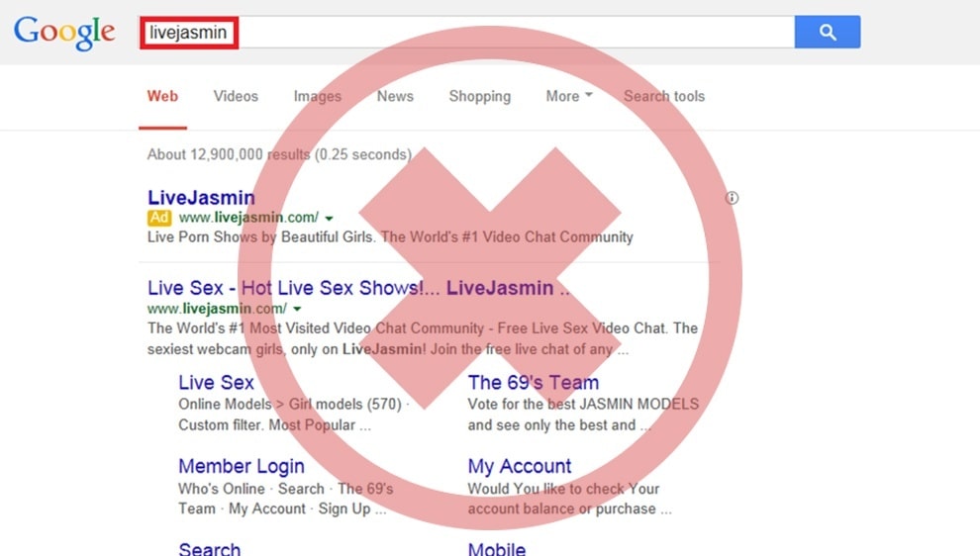The height and width of the screenshot is (556, 980).
Task: Click the Google logo
Action: tap(64, 33)
